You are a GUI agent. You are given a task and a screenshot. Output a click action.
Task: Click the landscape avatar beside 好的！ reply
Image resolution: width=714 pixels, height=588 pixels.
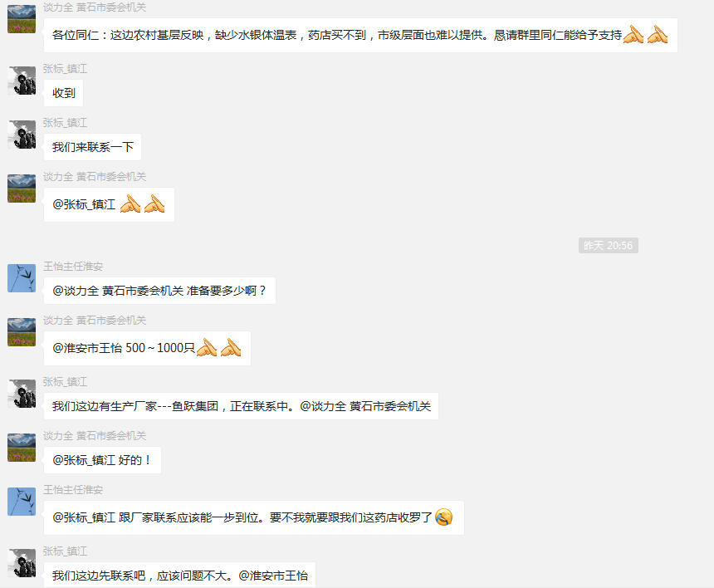[x=22, y=448]
